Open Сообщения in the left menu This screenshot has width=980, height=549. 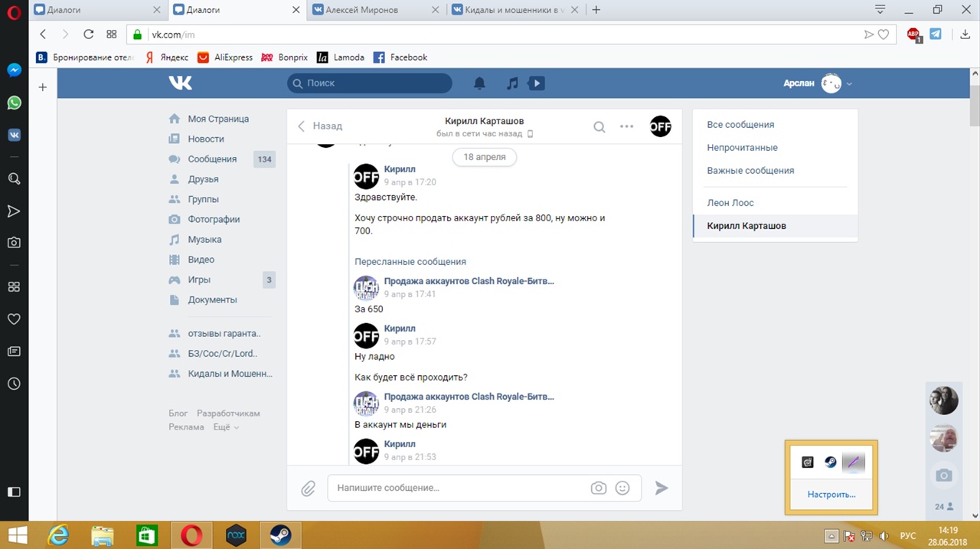click(212, 159)
